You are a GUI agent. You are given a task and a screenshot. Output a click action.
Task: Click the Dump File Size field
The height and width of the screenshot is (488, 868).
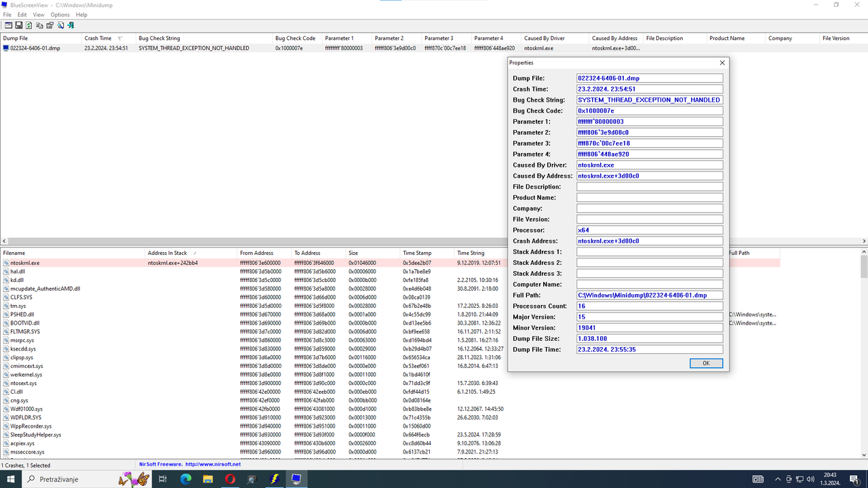tap(650, 338)
